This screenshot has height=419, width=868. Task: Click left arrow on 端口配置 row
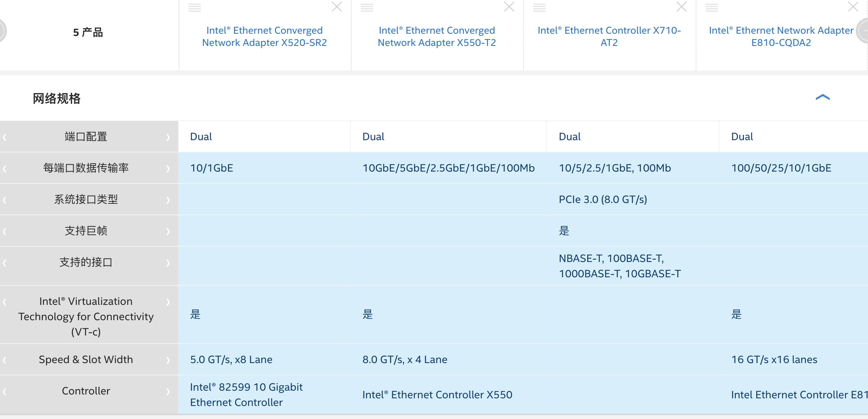[5, 137]
